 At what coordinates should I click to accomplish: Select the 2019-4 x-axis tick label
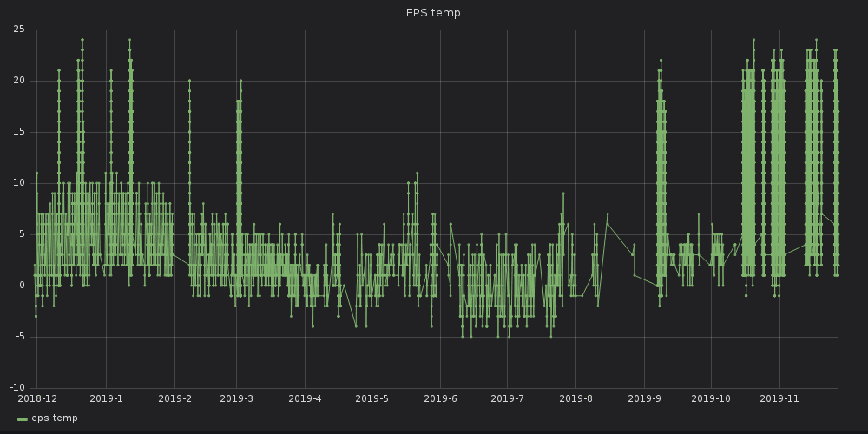[305, 399]
